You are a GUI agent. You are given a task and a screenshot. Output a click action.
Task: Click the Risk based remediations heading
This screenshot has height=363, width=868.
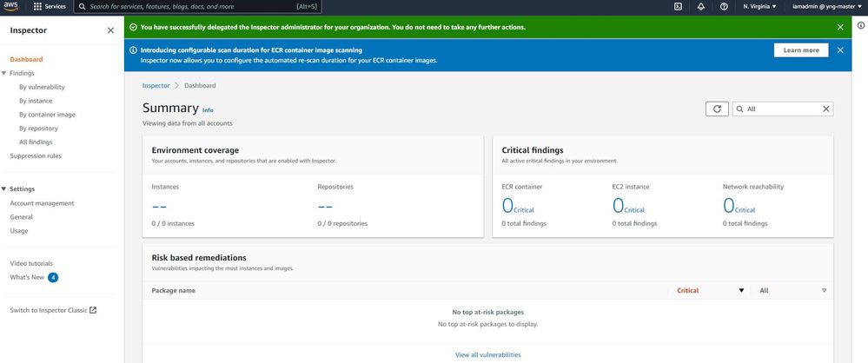(199, 258)
